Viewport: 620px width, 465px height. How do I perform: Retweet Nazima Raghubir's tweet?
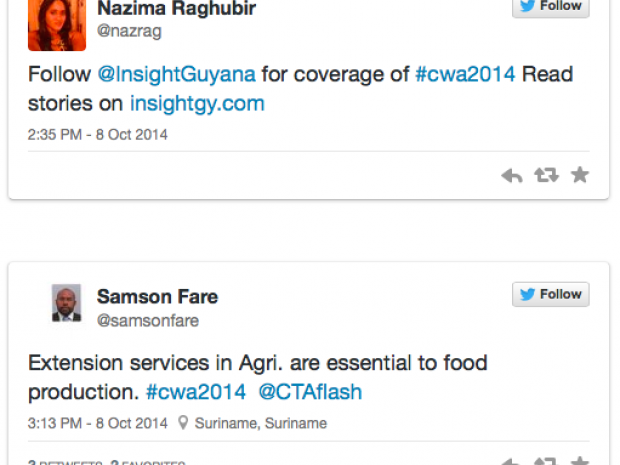(x=546, y=176)
